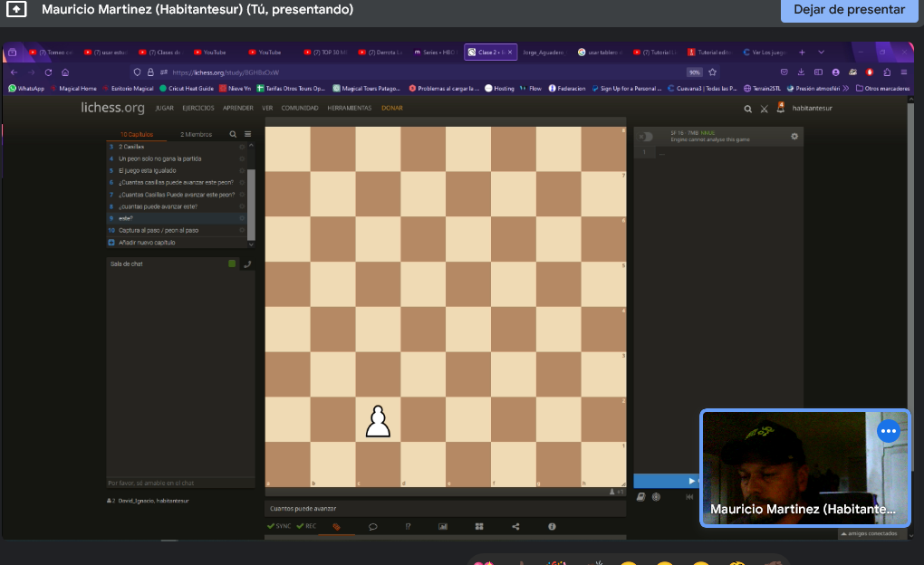Select chapter Captura al paso / peon al paso
Screen dimensions: 924x565
click(159, 230)
